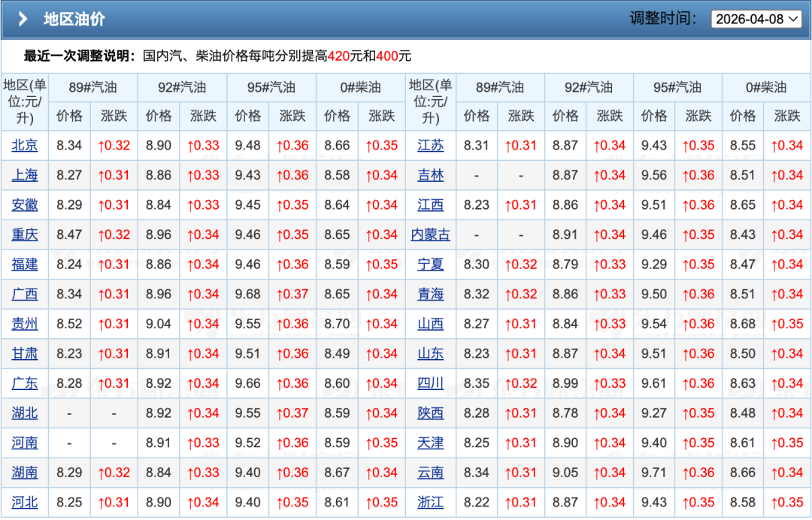Open the 云南 region link
Screen dimensions: 812x520
pos(430,473)
